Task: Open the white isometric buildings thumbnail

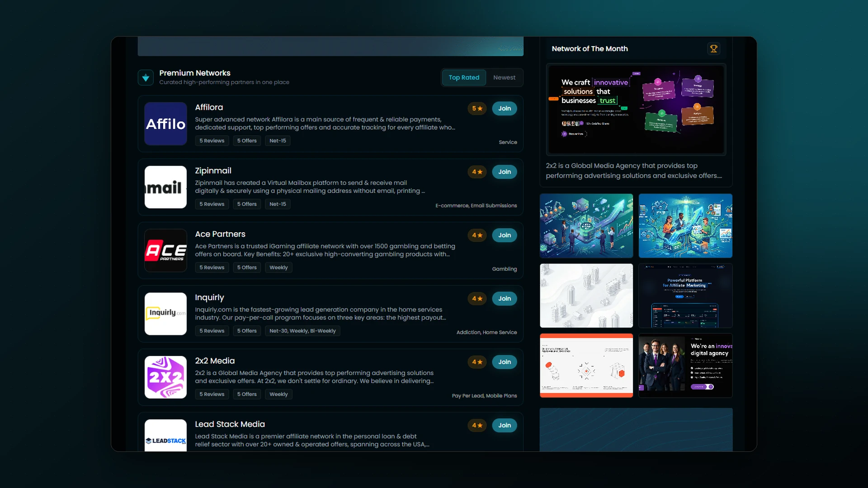Action: [586, 296]
